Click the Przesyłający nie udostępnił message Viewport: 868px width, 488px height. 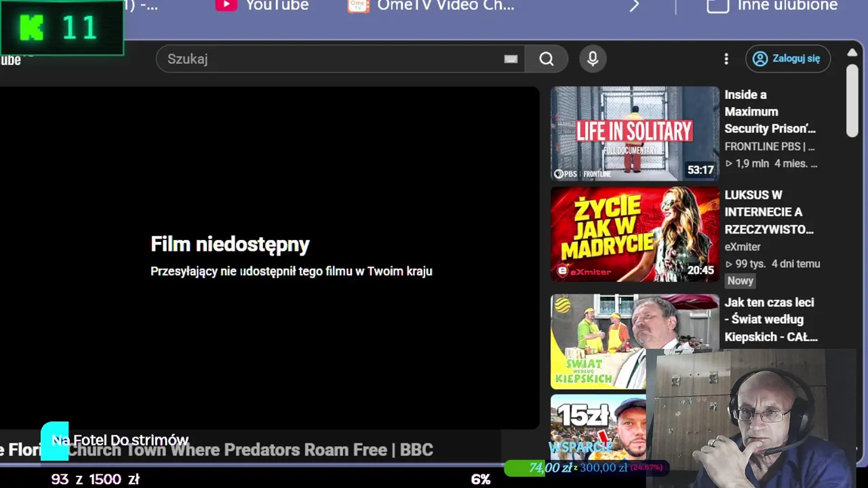coord(291,271)
